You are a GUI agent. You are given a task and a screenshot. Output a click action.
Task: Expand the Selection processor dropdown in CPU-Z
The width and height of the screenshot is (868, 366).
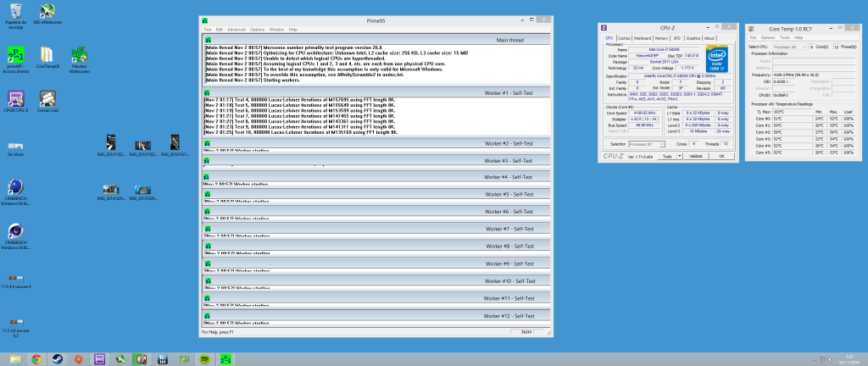[x=647, y=144]
